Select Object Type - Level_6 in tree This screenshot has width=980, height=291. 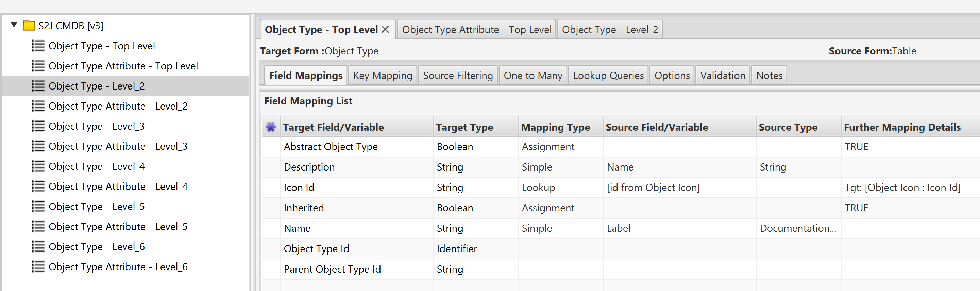click(97, 247)
